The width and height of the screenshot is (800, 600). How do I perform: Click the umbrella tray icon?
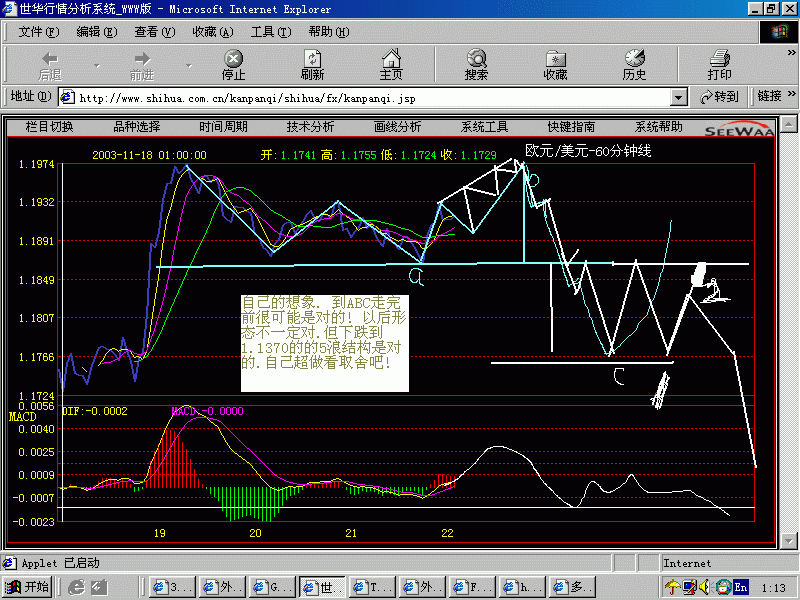(673, 587)
